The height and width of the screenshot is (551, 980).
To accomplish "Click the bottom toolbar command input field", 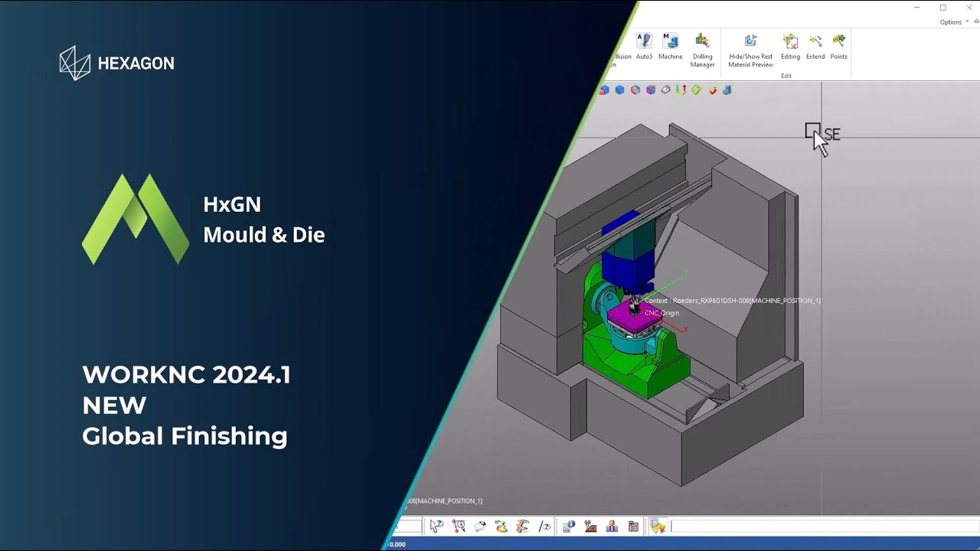I will (825, 526).
